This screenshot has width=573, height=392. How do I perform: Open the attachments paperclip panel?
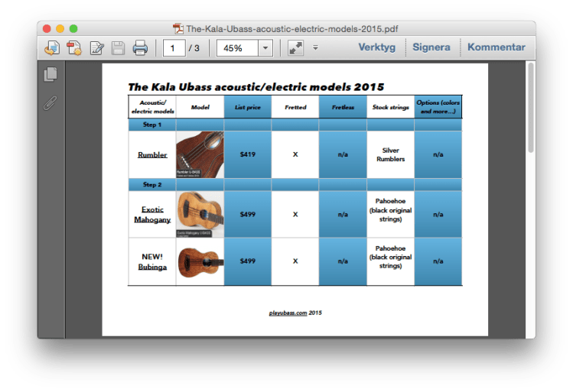coord(51,103)
